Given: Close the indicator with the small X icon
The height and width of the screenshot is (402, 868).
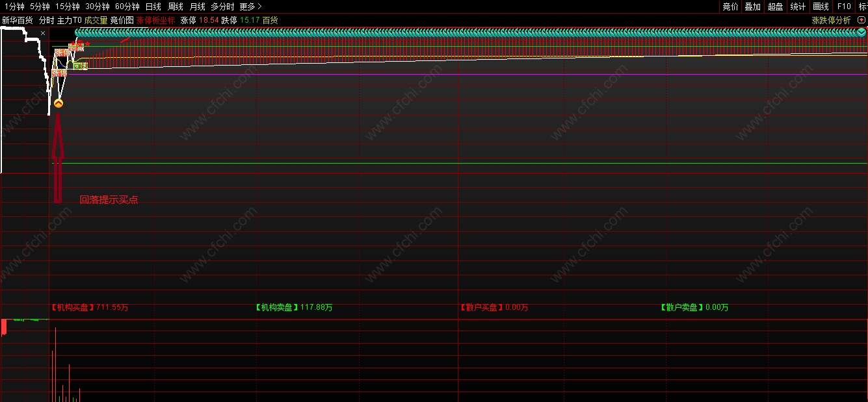Looking at the screenshot, I should pos(43,32).
